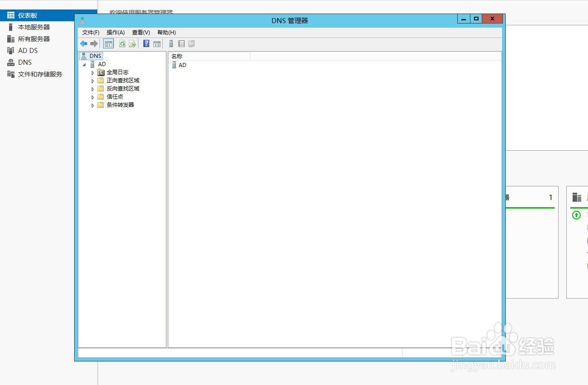The width and height of the screenshot is (588, 385).
Task: Collapse the AD server tree node
Action: [x=84, y=65]
